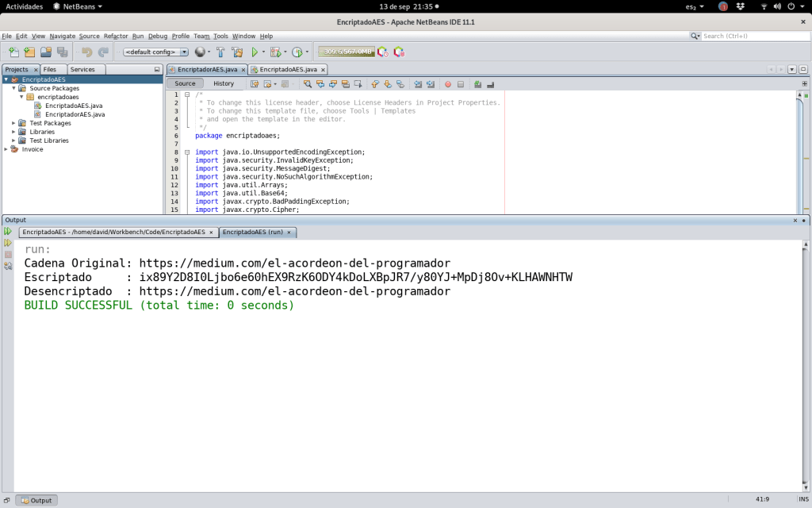
Task: Switch to the History view
Action: pos(224,83)
